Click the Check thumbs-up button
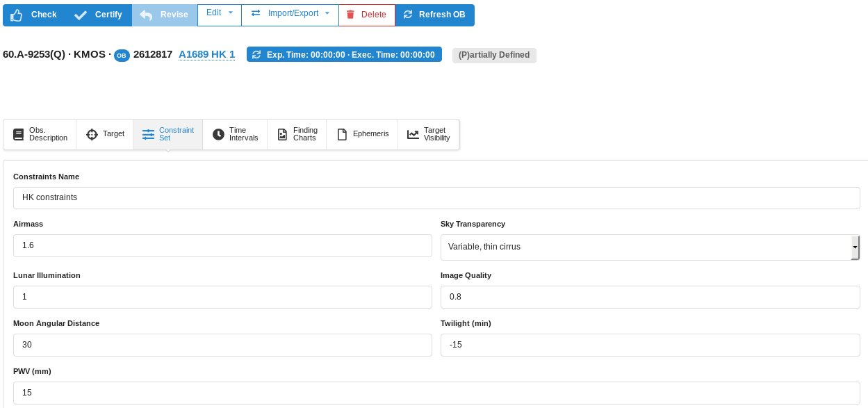The height and width of the screenshot is (408, 868). (34, 15)
